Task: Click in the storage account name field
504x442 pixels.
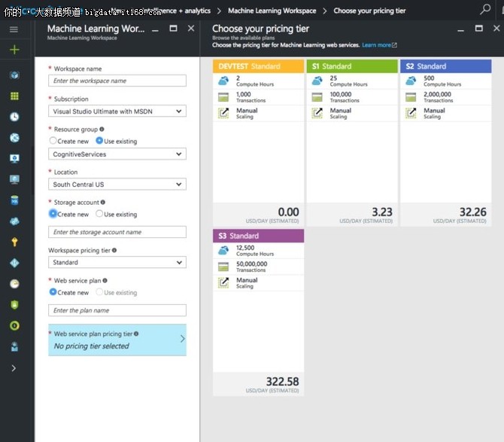Action: pyautogui.click(x=117, y=232)
